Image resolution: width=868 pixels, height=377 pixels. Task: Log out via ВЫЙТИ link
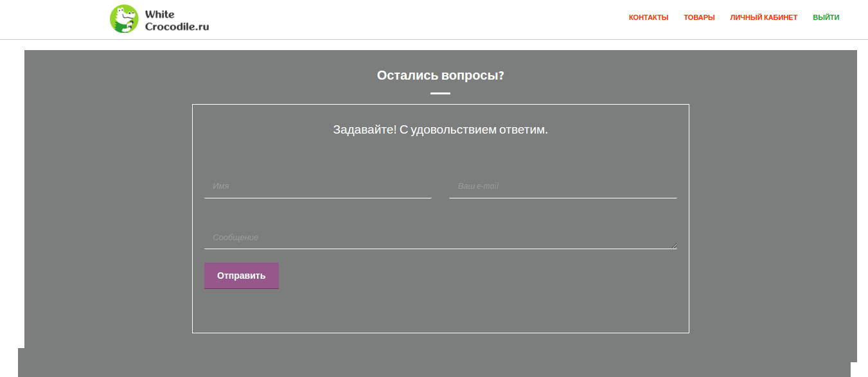826,17
